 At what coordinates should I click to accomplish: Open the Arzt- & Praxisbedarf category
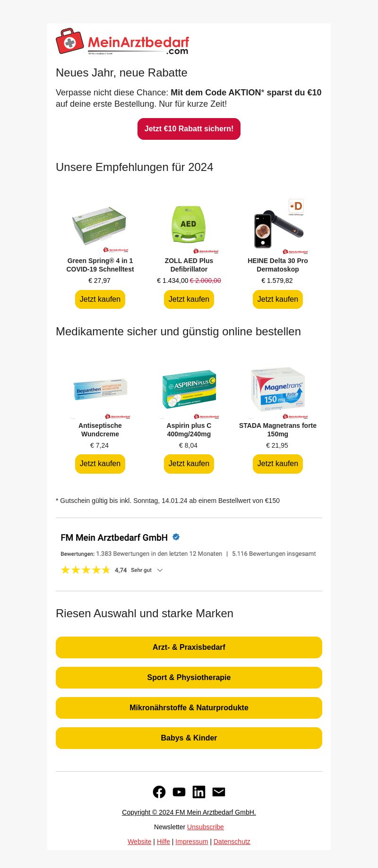coord(189,647)
